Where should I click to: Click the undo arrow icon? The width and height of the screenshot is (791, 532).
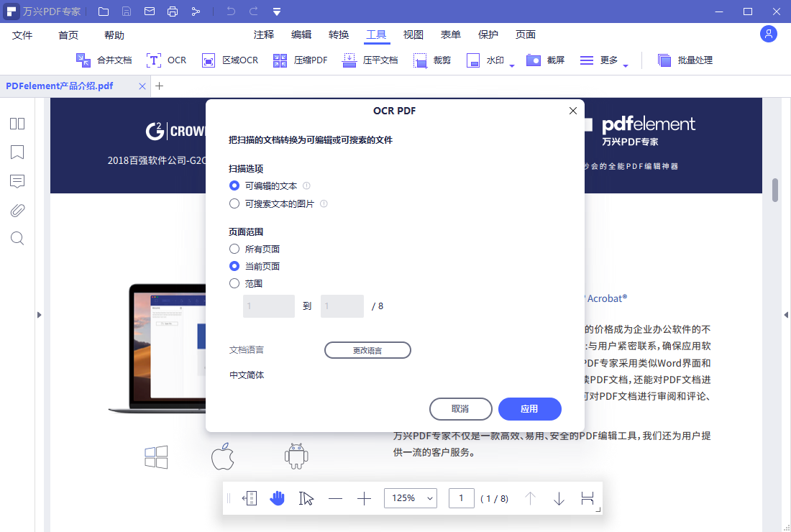231,11
